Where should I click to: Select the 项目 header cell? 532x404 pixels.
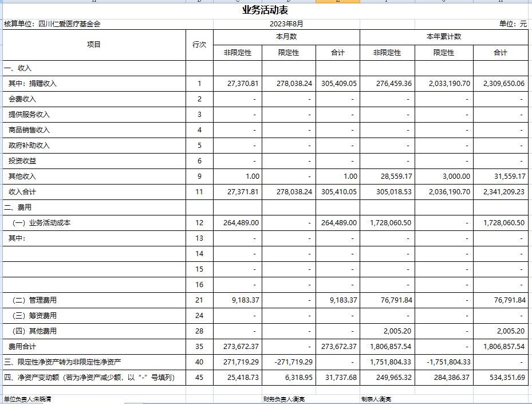(94, 45)
